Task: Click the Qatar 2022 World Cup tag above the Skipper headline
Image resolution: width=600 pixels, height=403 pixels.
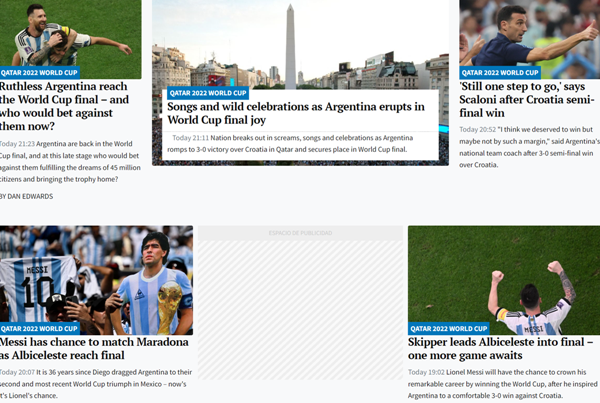Action: 448,328
